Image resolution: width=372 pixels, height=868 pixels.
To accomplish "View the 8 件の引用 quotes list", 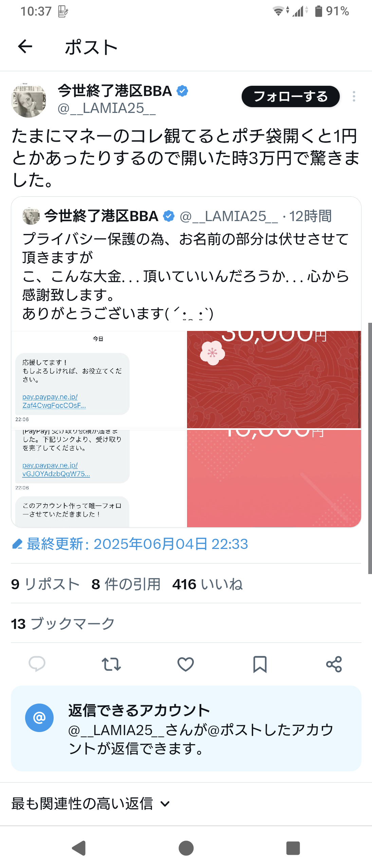I will [x=126, y=584].
